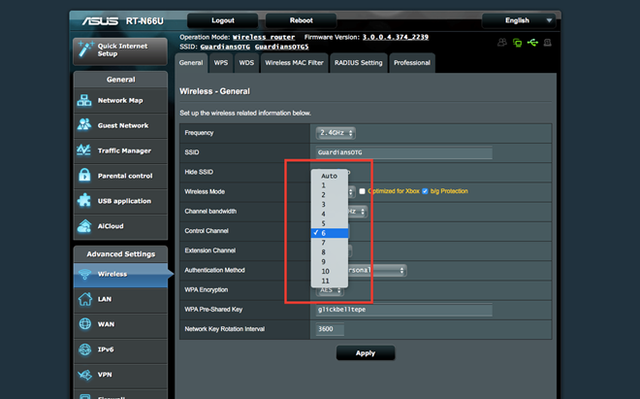The image size is (640, 399).
Task: Click the Reboot button
Action: tap(301, 20)
